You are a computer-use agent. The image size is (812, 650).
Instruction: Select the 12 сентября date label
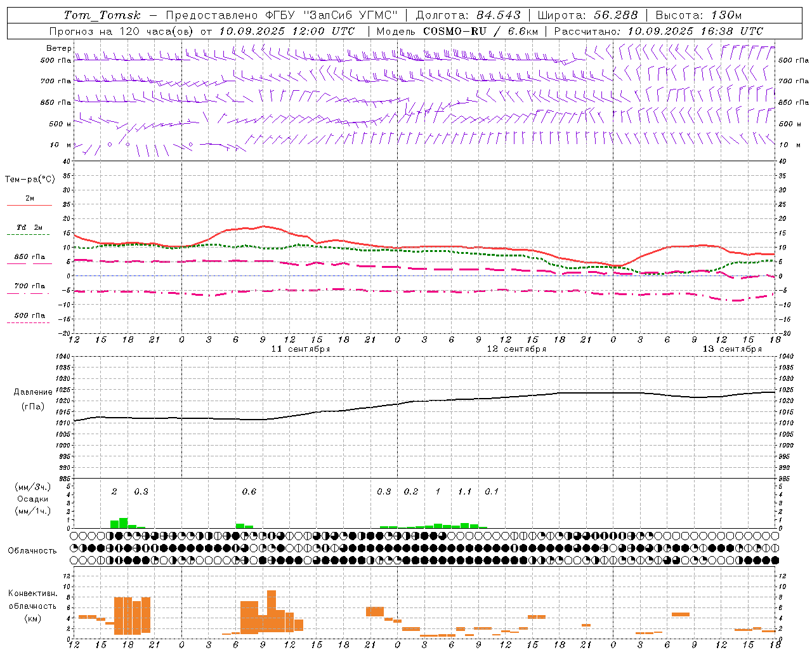point(516,349)
